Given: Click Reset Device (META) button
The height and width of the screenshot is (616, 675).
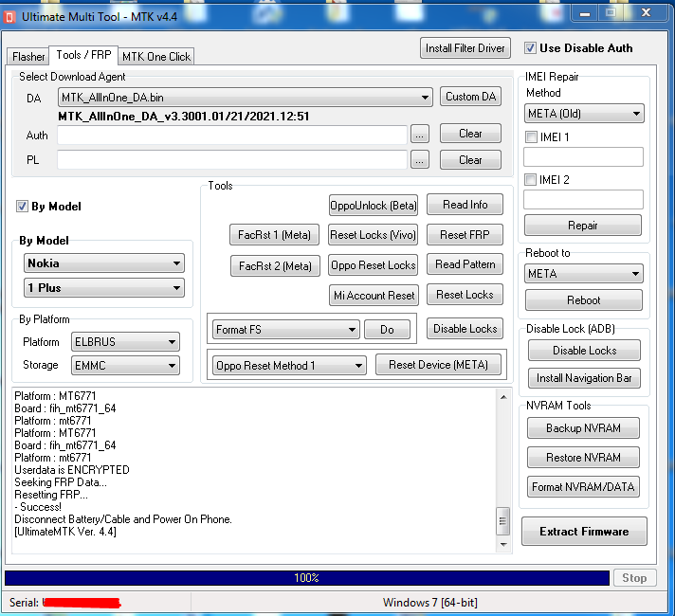Looking at the screenshot, I should click(438, 365).
